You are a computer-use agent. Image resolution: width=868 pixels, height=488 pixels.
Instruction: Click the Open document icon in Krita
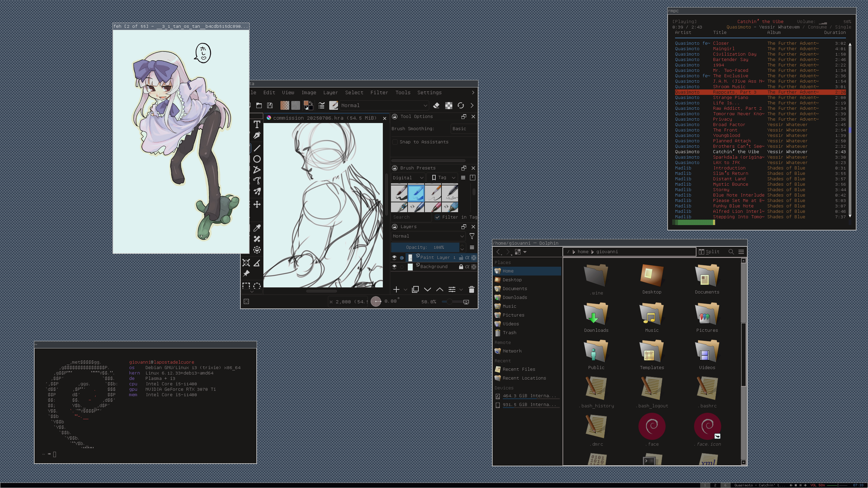pyautogui.click(x=259, y=105)
